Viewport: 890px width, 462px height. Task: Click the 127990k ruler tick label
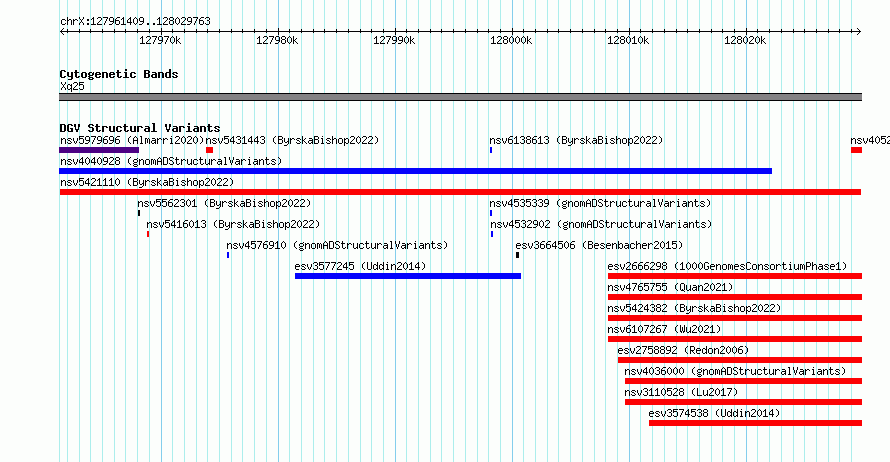[x=394, y=41]
